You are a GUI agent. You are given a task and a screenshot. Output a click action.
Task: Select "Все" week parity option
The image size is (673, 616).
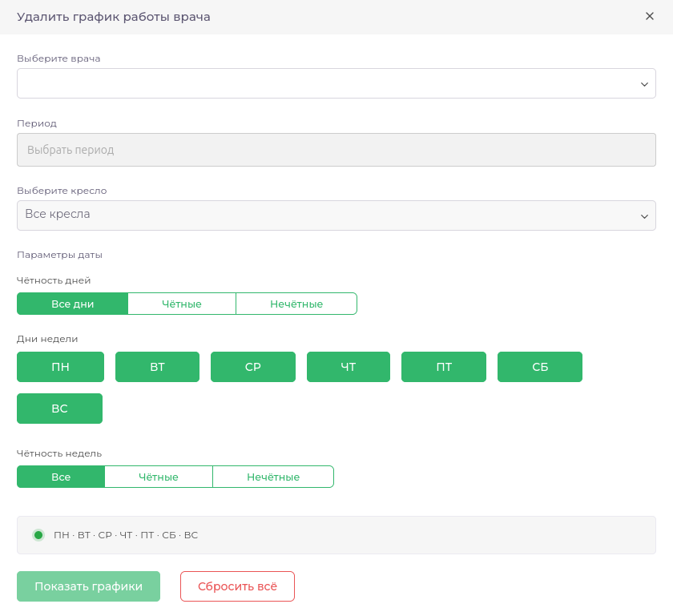pos(61,477)
